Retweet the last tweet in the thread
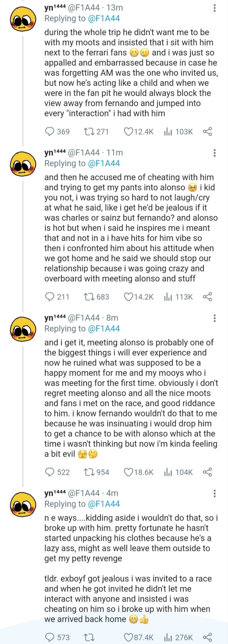 tap(89, 637)
